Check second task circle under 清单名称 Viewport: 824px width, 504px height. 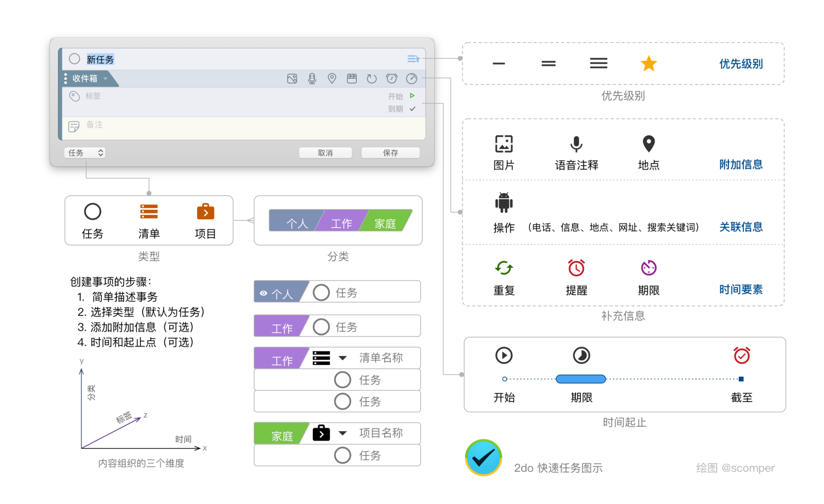click(342, 401)
